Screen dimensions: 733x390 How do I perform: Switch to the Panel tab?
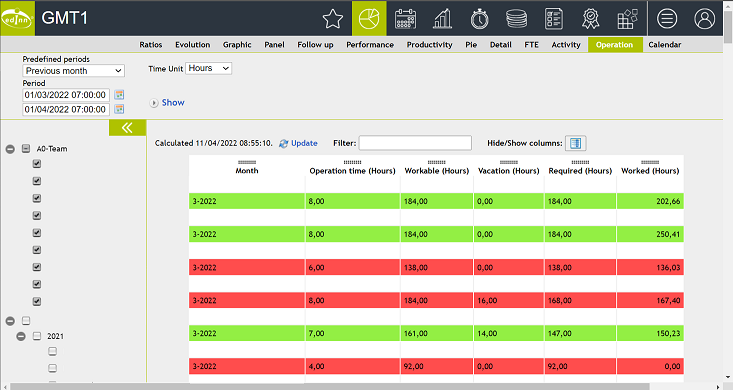[274, 45]
